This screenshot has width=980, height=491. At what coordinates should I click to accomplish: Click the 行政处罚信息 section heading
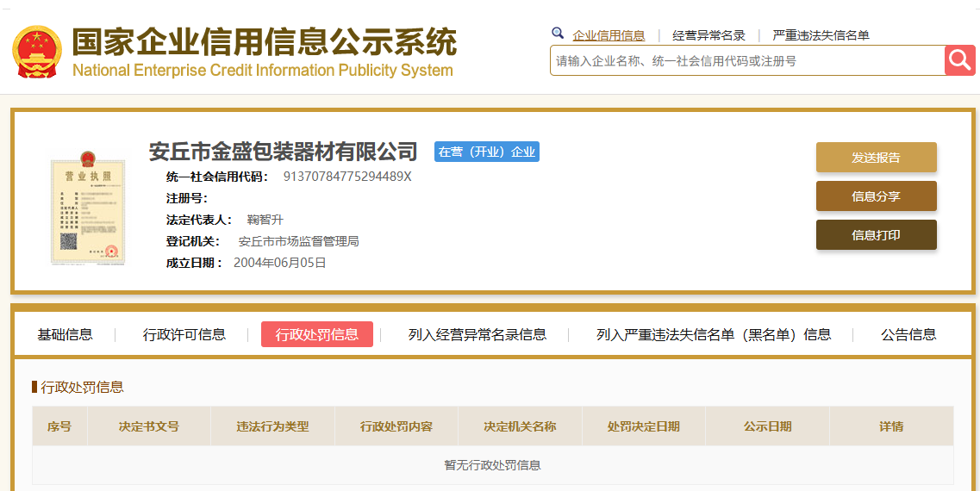[x=82, y=387]
